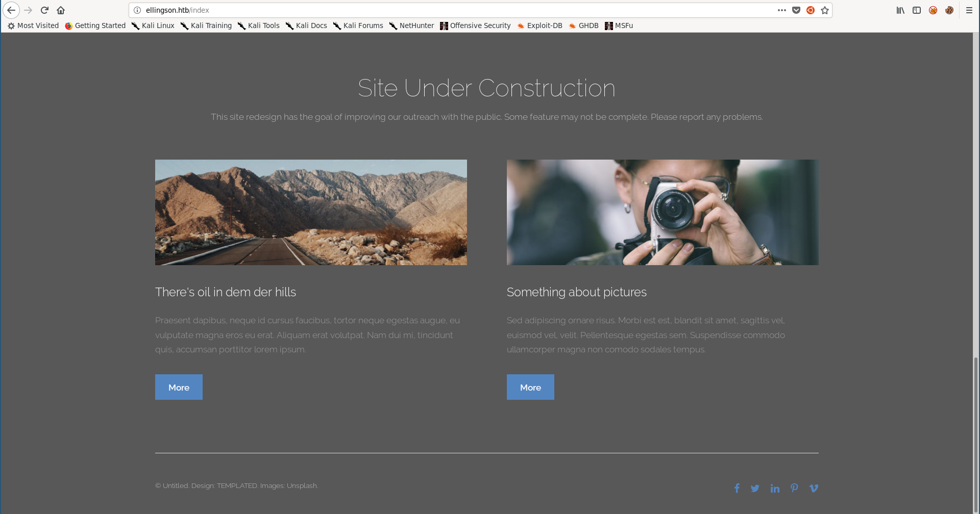
Task: Open the Library bookshelf menu
Action: pos(900,10)
